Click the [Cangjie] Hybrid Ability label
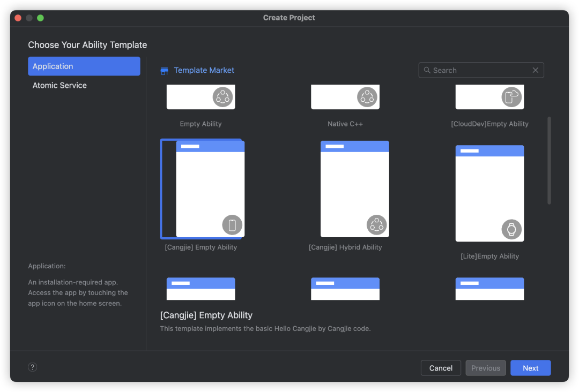 [x=345, y=247]
